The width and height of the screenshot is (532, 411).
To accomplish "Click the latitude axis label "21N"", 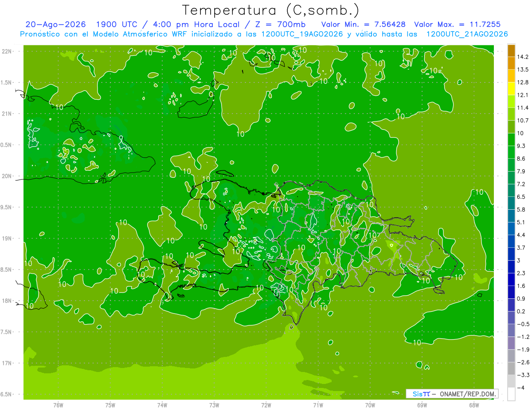I will 7,114.
